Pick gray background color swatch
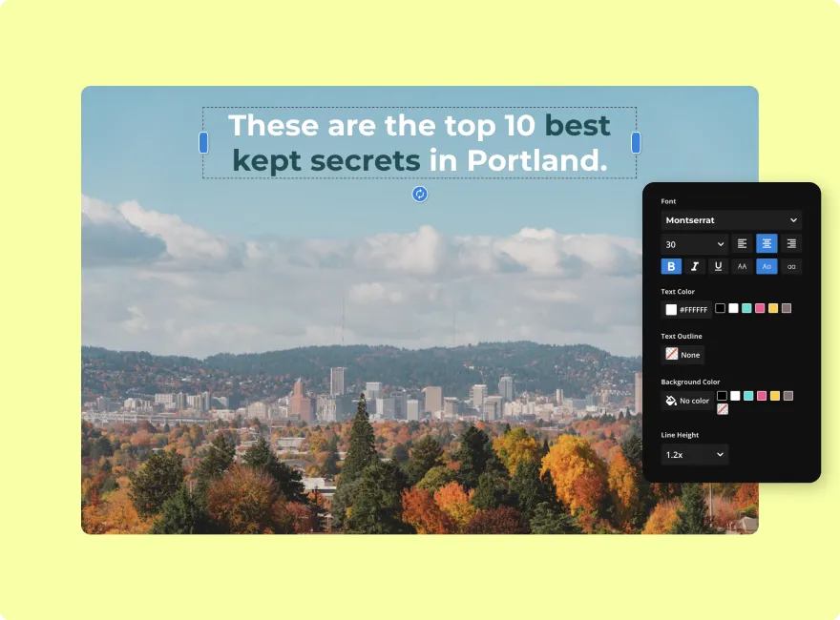This screenshot has height=620, width=840. tap(788, 396)
